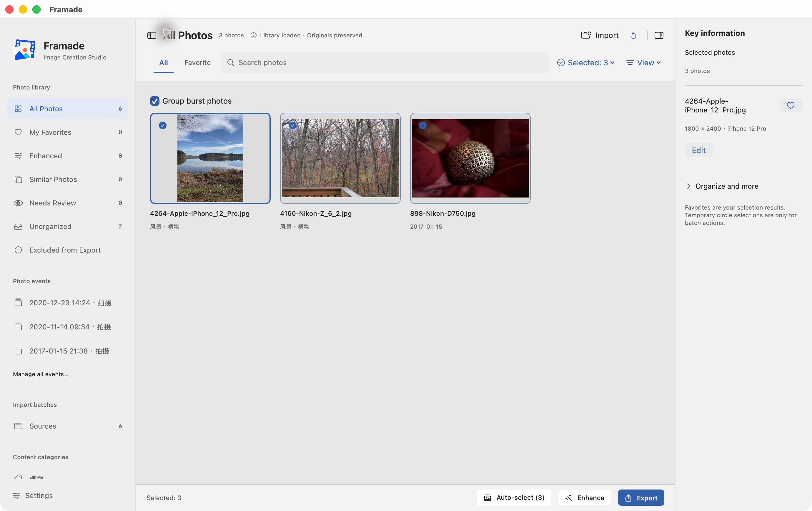This screenshot has height=511, width=812.
Task: Open the Manage all events link
Action: pos(41,374)
